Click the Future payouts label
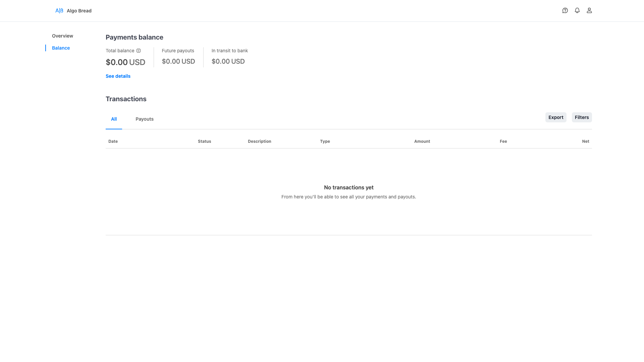 [178, 51]
